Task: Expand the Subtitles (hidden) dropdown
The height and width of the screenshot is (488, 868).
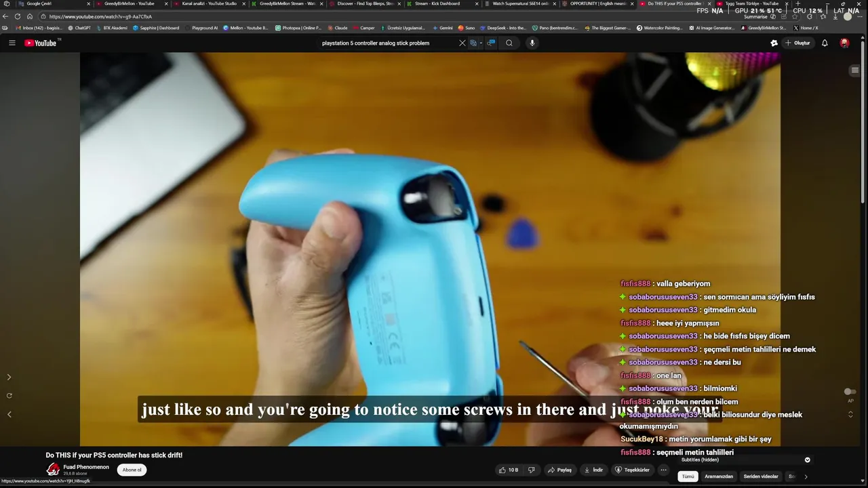Action: click(807, 460)
